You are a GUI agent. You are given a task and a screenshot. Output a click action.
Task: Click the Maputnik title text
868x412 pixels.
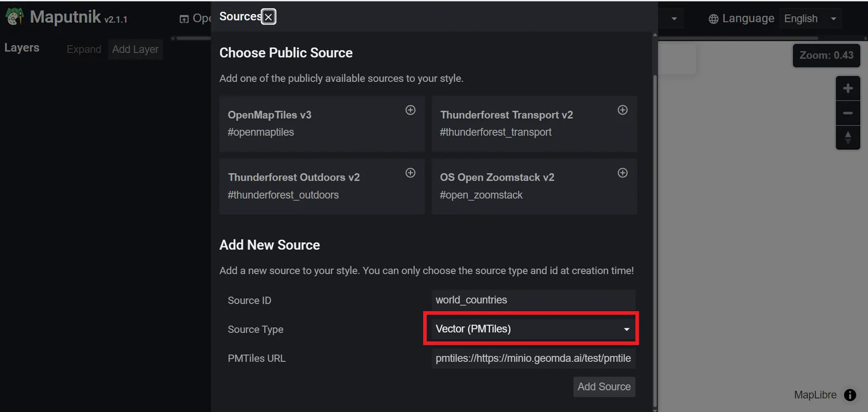(x=65, y=17)
